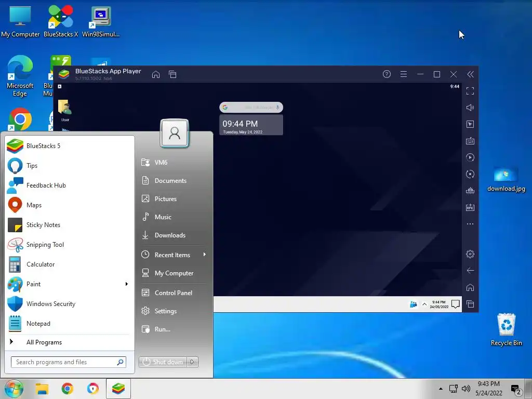Screen dimensions: 532x399
Task: Click user account picture in Start menu
Action: click(175, 133)
